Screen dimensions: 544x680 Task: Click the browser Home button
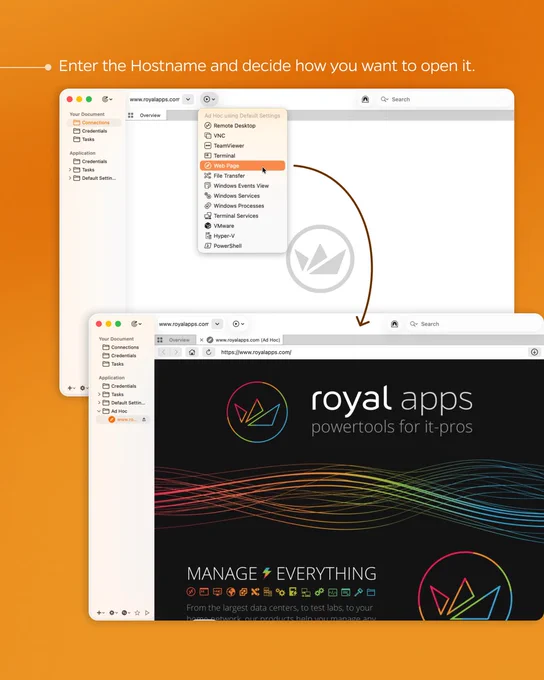[192, 352]
